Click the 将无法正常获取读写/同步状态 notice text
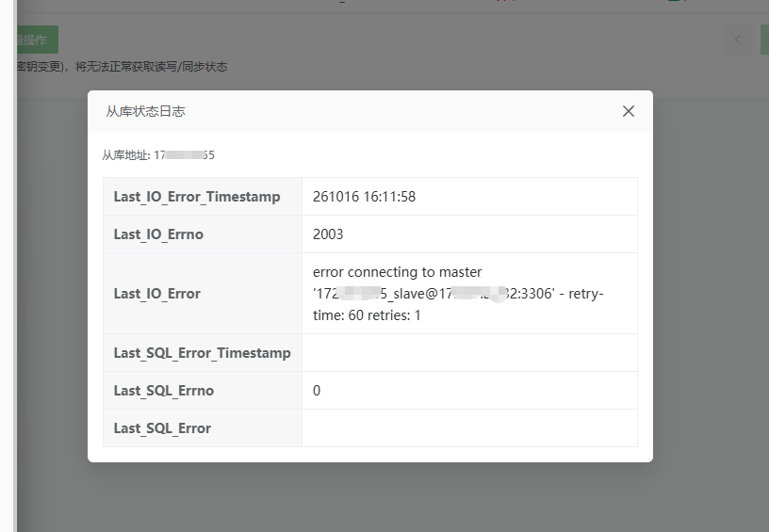 pos(151,67)
